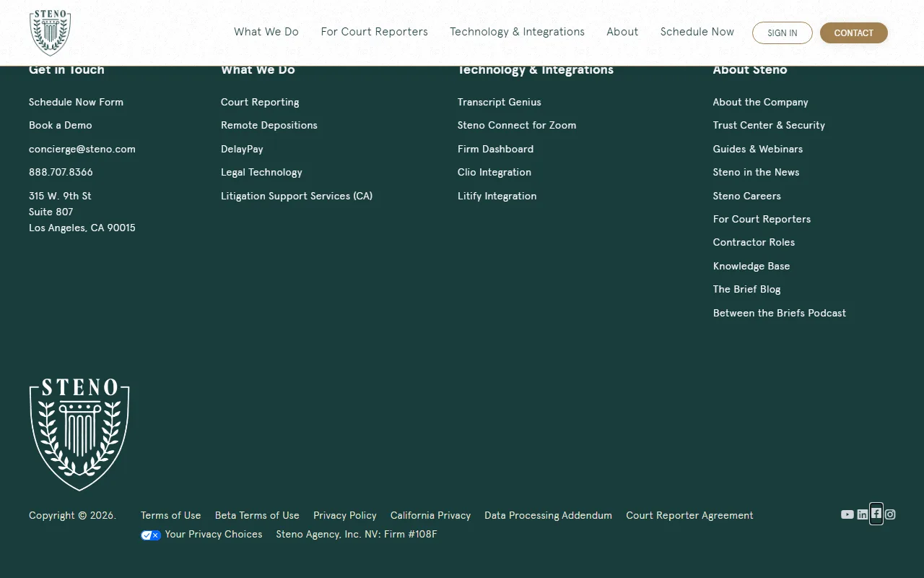The width and height of the screenshot is (924, 578).
Task: Open the Facebook social icon
Action: coord(876,514)
